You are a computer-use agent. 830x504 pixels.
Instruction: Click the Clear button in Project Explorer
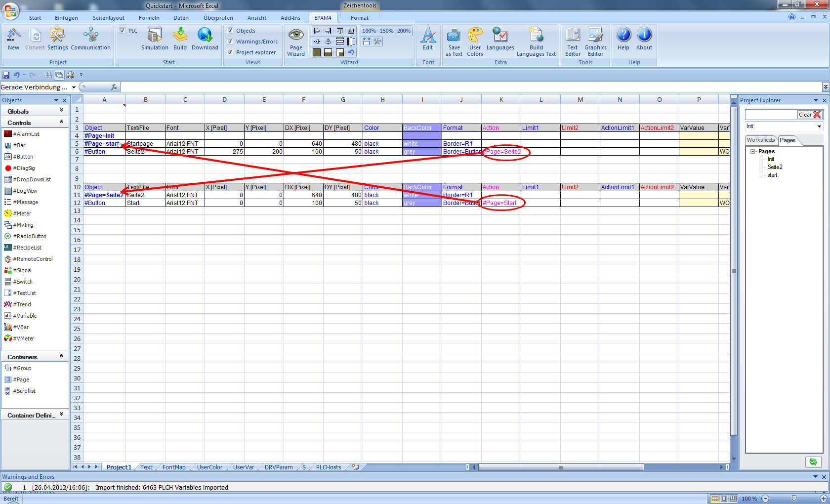(810, 115)
